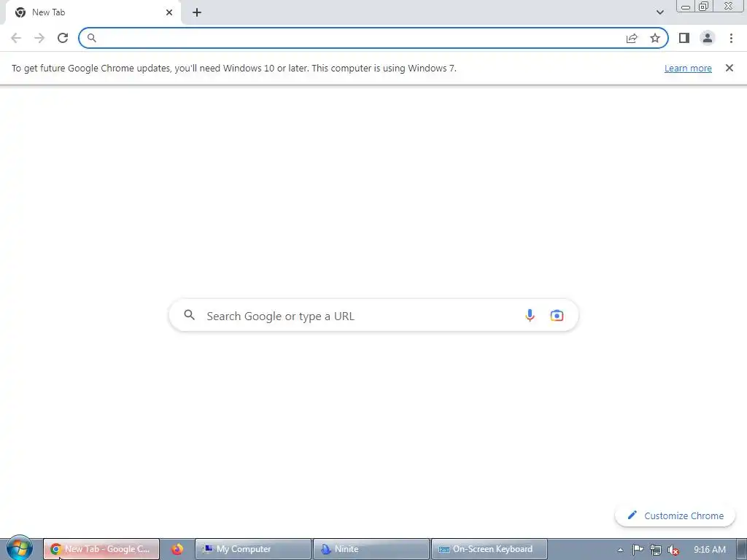Open the three-dot Chrome menu

[x=731, y=38]
